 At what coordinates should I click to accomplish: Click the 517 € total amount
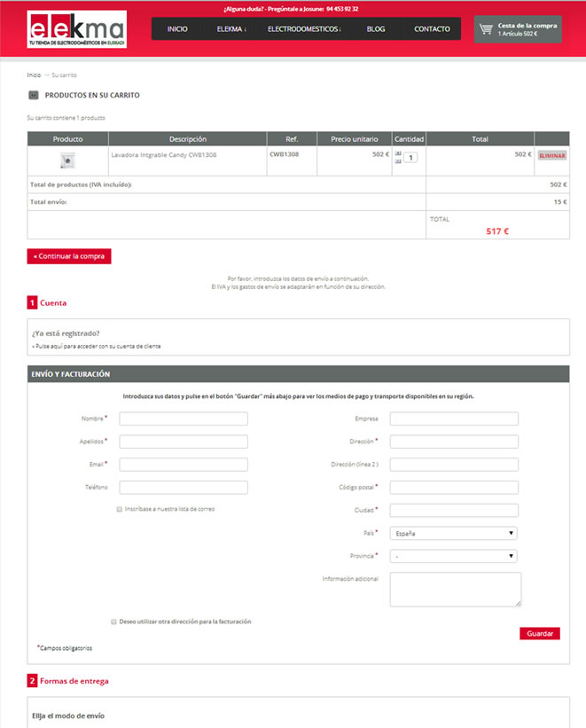click(x=497, y=231)
